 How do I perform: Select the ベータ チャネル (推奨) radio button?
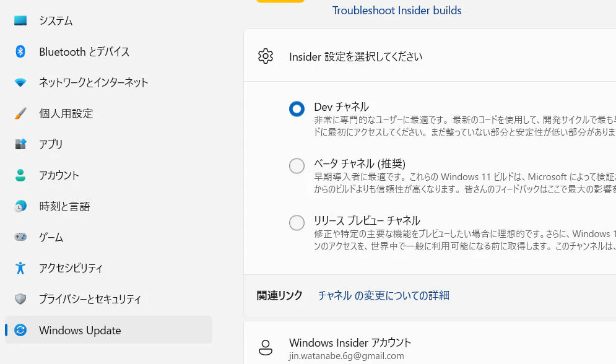(297, 166)
